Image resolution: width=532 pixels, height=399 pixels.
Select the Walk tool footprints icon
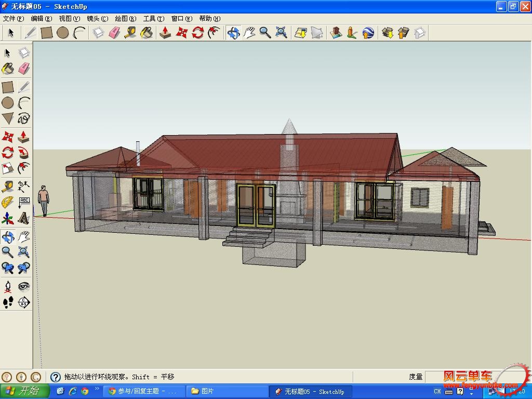point(8,302)
